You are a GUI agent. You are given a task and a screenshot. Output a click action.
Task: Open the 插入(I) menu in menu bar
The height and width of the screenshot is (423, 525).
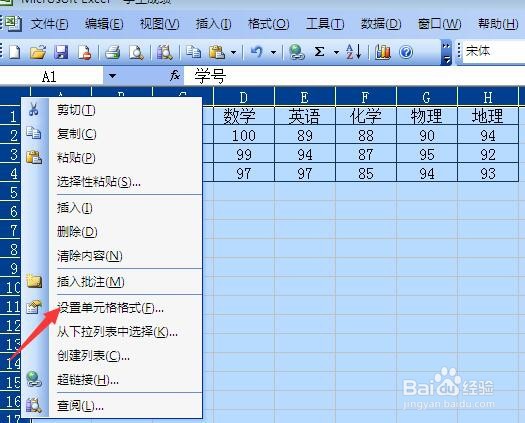point(213,24)
